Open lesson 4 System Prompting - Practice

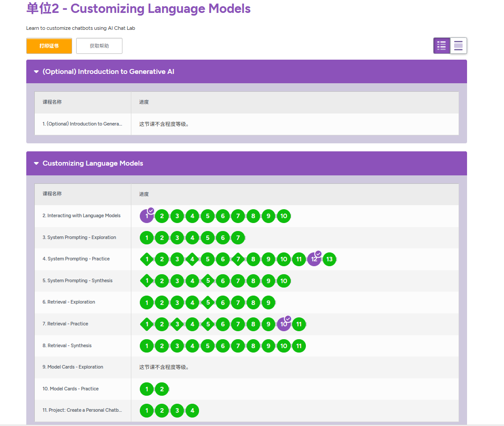[76, 259]
